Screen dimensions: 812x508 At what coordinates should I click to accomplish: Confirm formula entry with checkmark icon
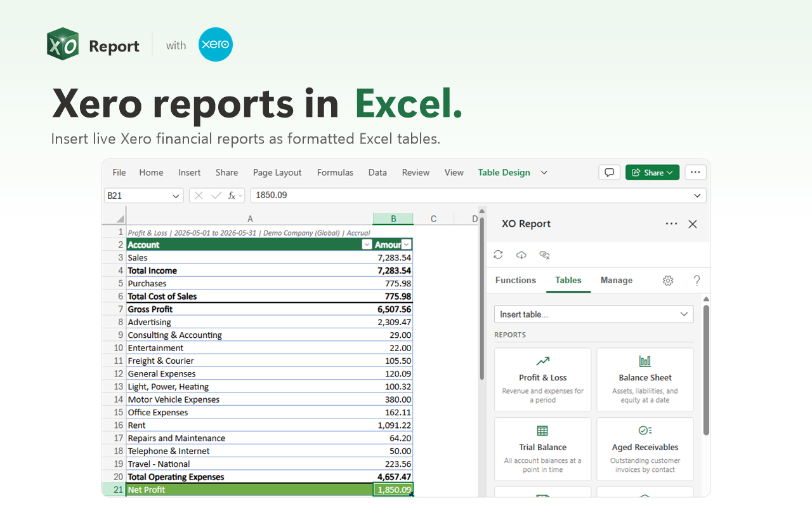click(x=216, y=196)
